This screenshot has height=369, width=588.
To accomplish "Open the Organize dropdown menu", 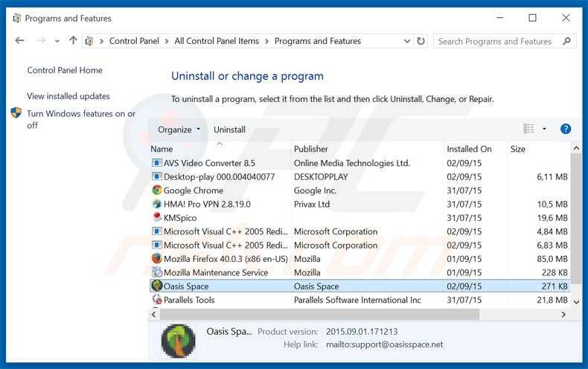I will point(179,129).
